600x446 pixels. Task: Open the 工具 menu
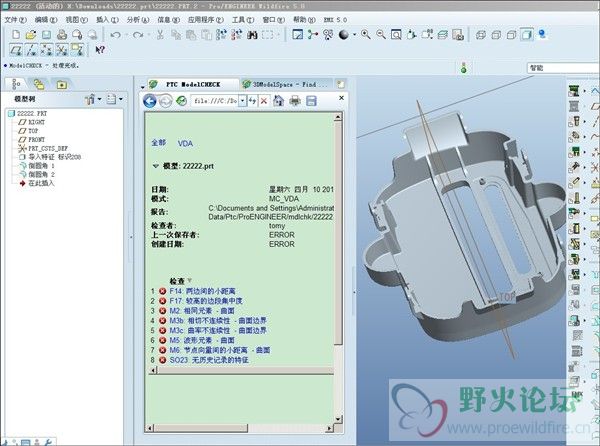(x=243, y=20)
